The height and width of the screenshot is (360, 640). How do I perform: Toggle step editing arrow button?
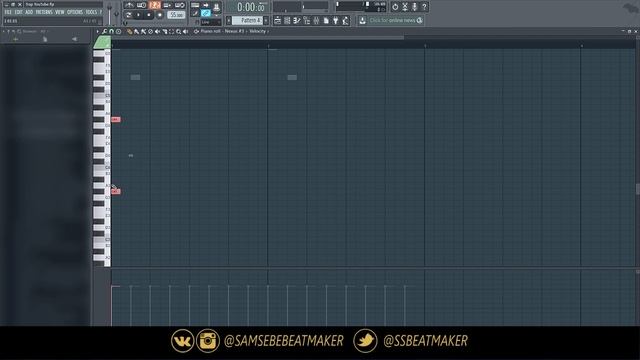(206, 5)
